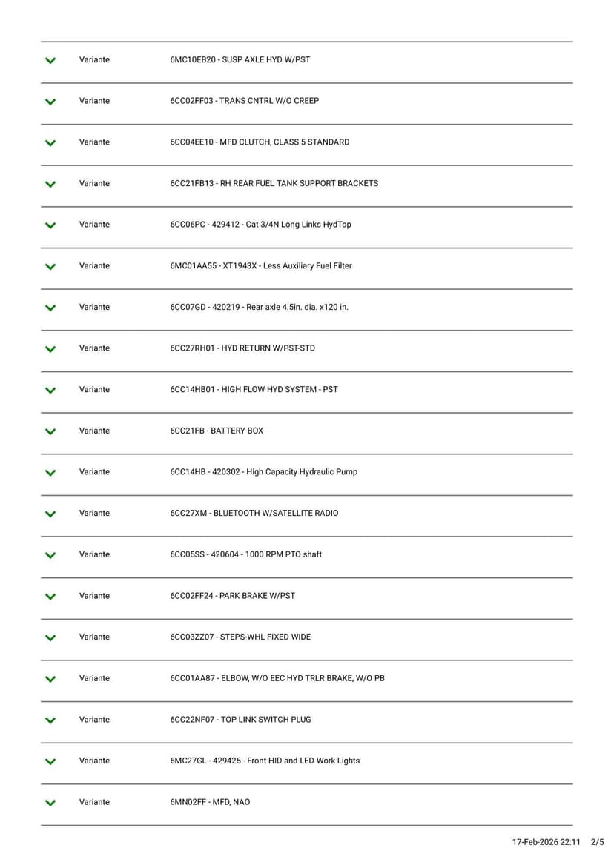The image size is (614, 868).
Task: Open chevron next to HIGH FLOW HYD SYSTEM
Action: (x=50, y=390)
